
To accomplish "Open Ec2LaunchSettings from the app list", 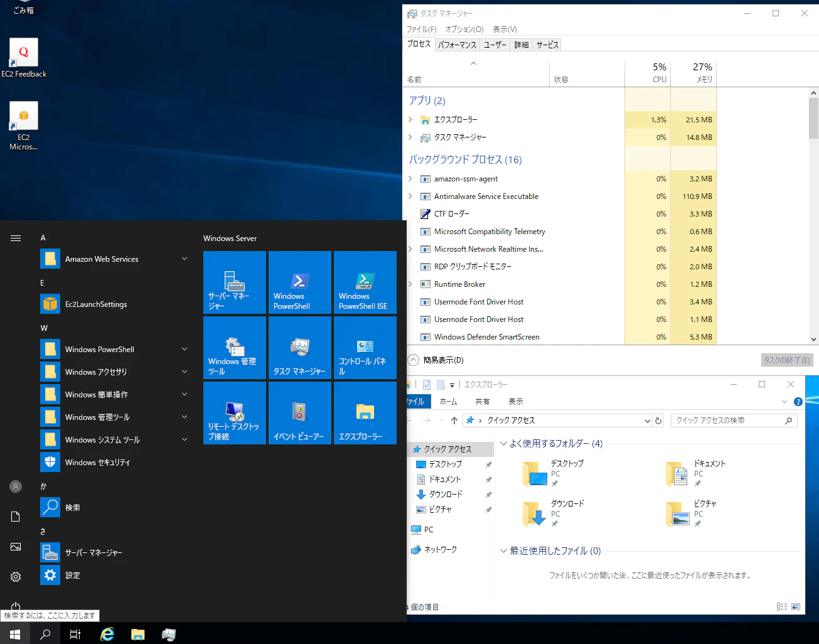I will [x=115, y=304].
